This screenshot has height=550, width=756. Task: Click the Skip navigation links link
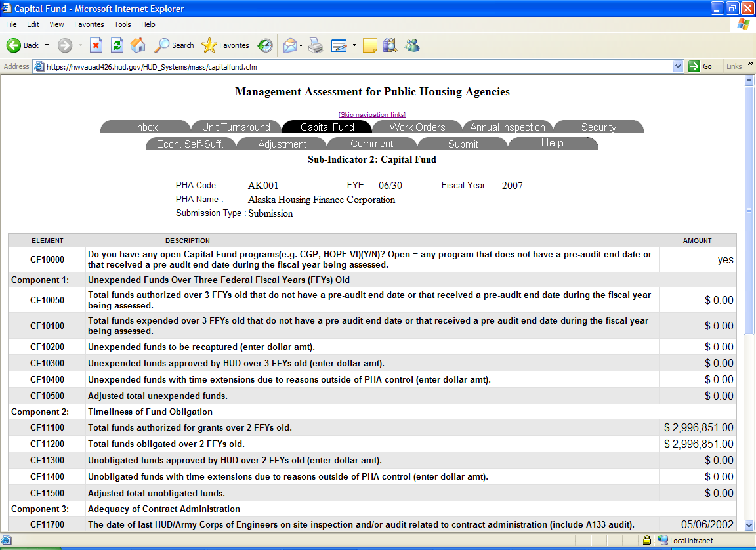(x=372, y=115)
